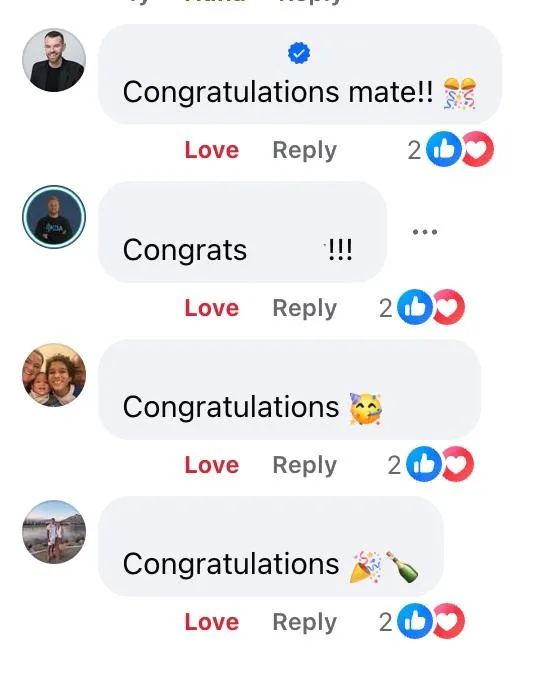Click the blue verified badge icon

298,53
